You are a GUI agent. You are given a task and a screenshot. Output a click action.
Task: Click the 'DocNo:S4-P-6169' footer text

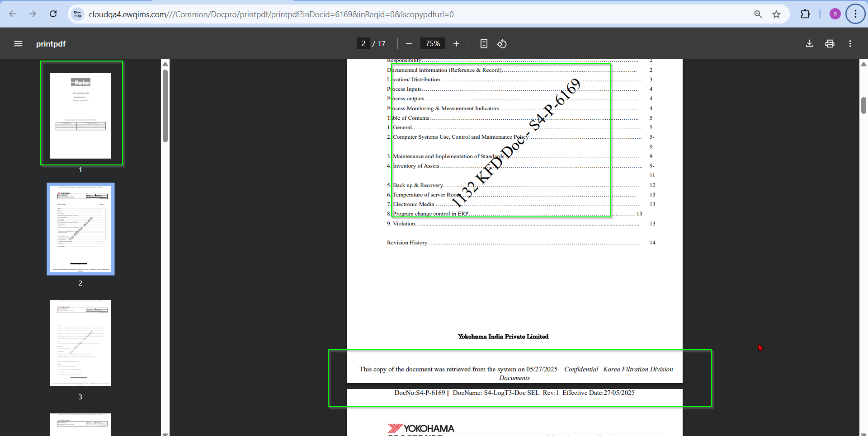[x=420, y=393]
